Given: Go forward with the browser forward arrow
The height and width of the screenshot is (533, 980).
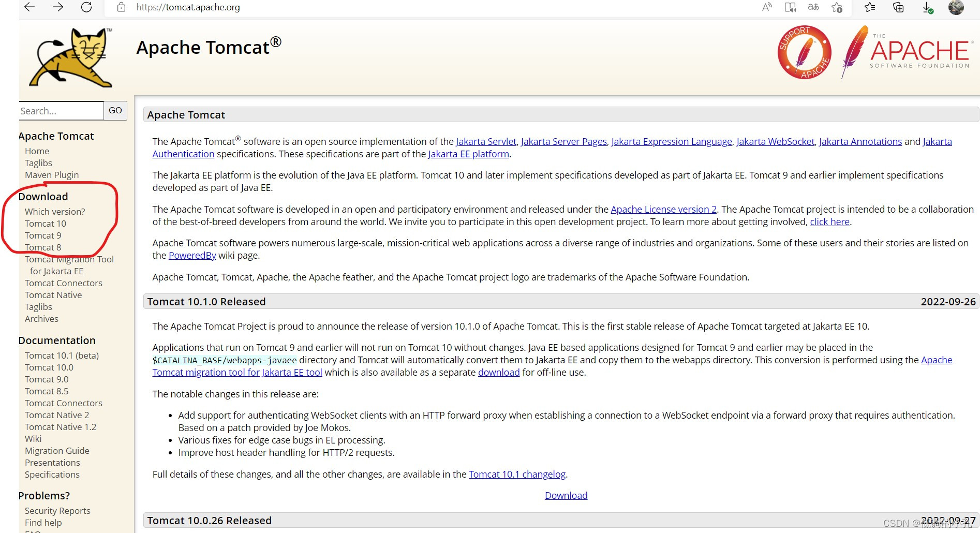Looking at the screenshot, I should click(58, 7).
